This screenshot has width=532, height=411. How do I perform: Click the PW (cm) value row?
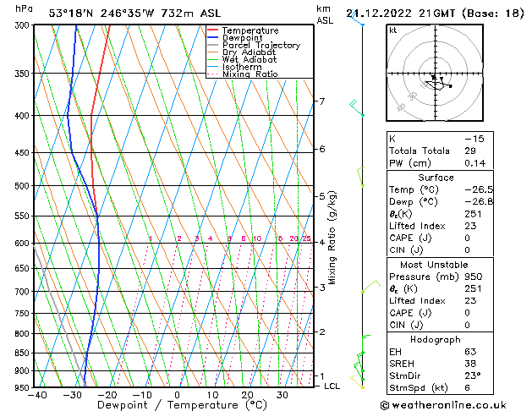(440, 163)
